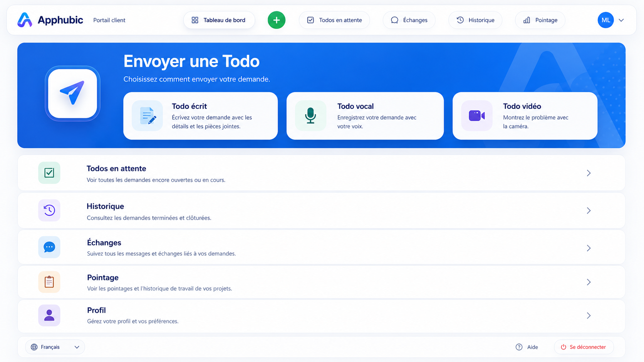Choose the Todo vocal card
The image size is (644, 362).
(x=365, y=116)
